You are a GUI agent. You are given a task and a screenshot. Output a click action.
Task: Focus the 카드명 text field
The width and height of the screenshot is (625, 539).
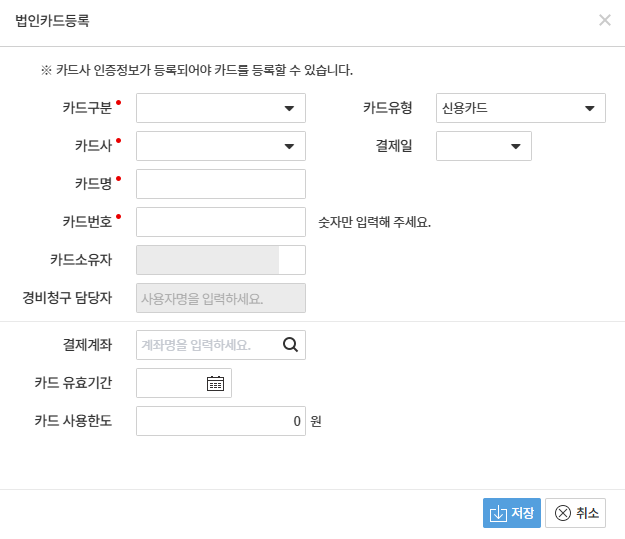pos(220,184)
